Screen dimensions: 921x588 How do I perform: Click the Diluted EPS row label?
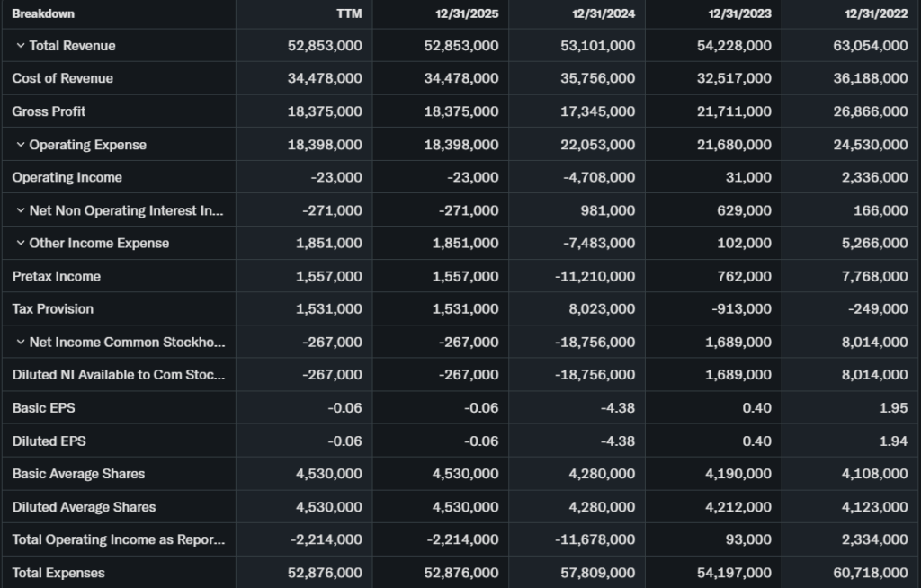click(49, 441)
